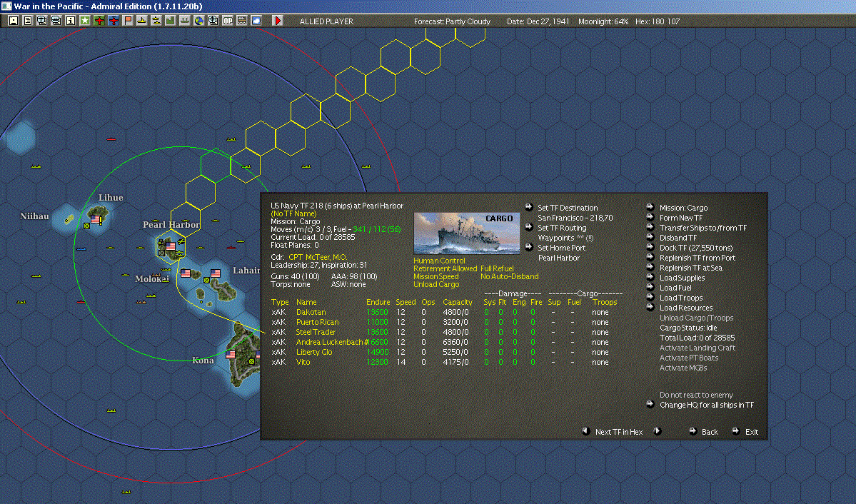Select the Pearl Harbor base flag on map

(x=171, y=246)
